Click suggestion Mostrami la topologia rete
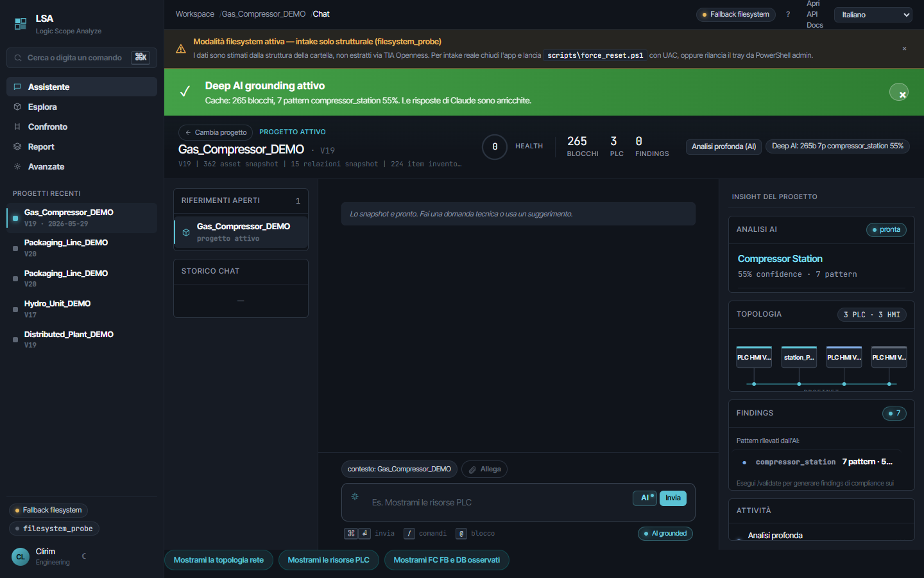This screenshot has width=924, height=578. pyautogui.click(x=219, y=560)
